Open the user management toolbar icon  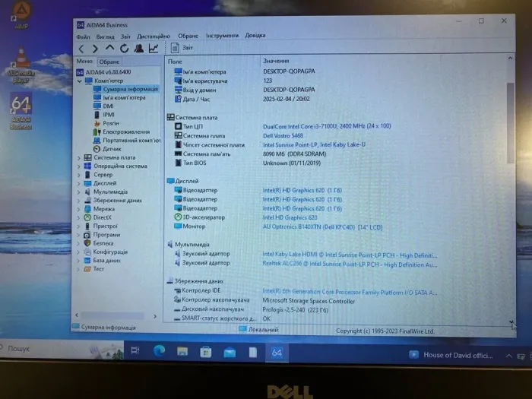coord(139,49)
